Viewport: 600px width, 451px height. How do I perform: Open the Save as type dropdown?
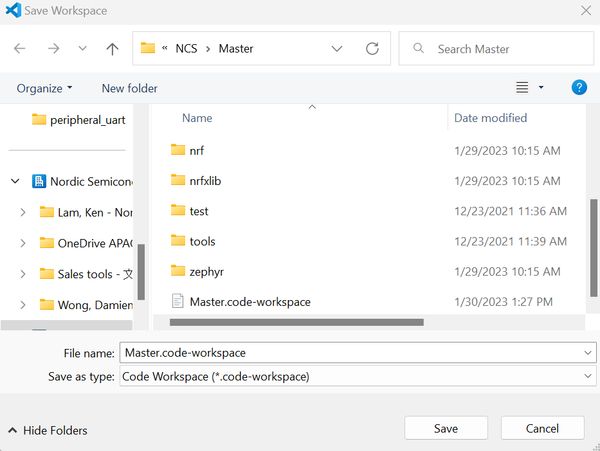tap(587, 377)
